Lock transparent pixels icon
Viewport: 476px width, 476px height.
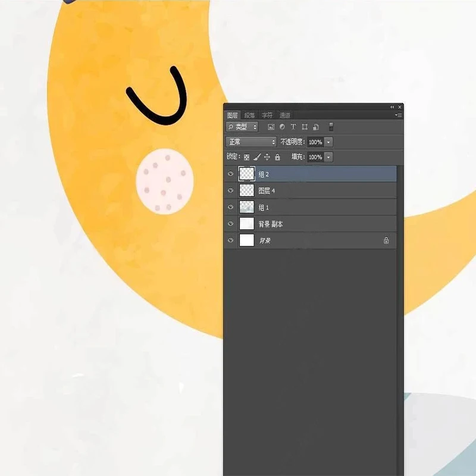[246, 157]
